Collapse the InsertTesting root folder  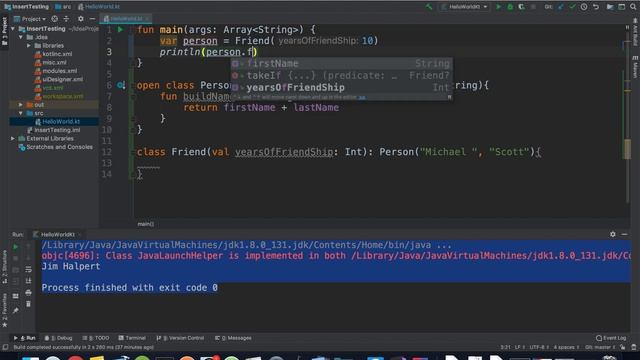13,29
